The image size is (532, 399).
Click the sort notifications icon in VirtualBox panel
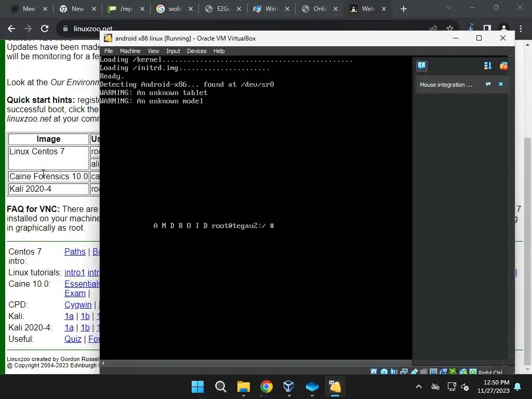pyautogui.click(x=488, y=66)
